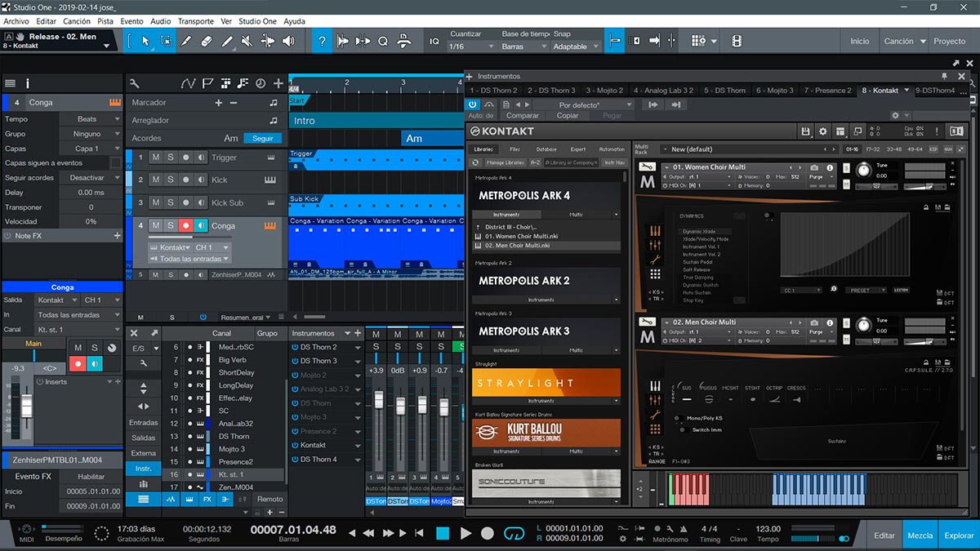This screenshot has width=980, height=551.
Task: Adjust Main channel volume fader
Action: point(27,406)
